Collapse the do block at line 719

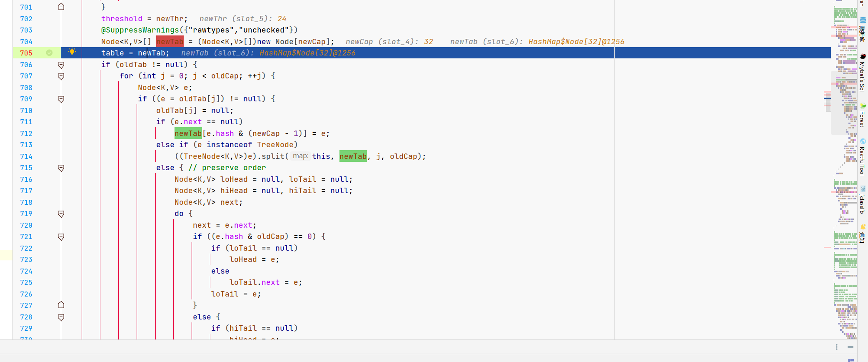pos(61,214)
